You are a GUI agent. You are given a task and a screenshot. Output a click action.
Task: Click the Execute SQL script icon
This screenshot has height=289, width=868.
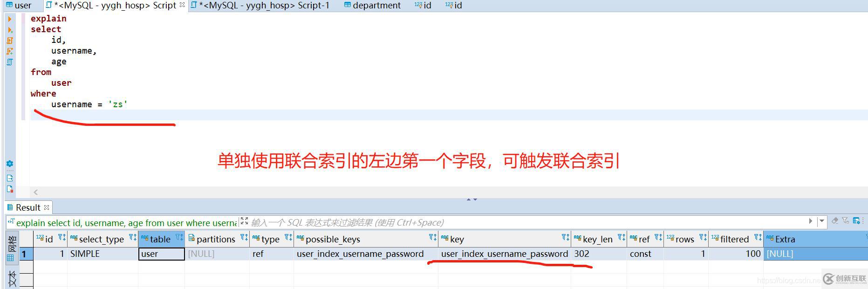(x=10, y=41)
